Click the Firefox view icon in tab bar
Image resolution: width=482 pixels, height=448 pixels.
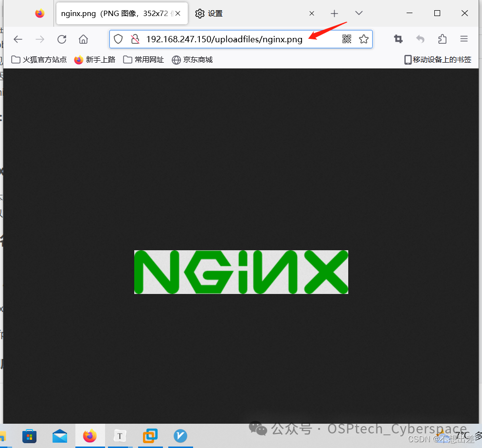tap(40, 14)
